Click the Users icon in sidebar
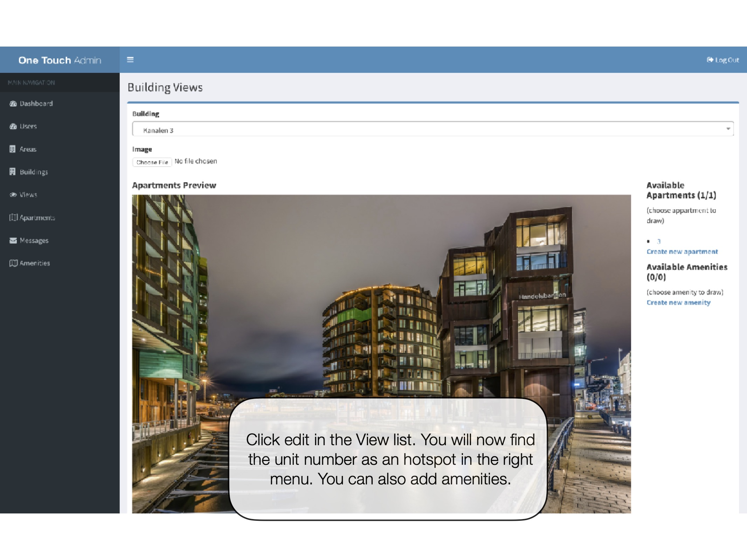 tap(13, 126)
